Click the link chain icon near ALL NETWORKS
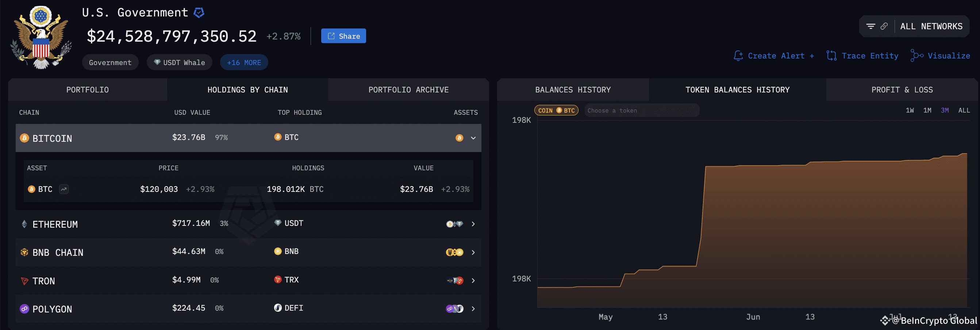Viewport: 980px width, 330px height. 884,26
